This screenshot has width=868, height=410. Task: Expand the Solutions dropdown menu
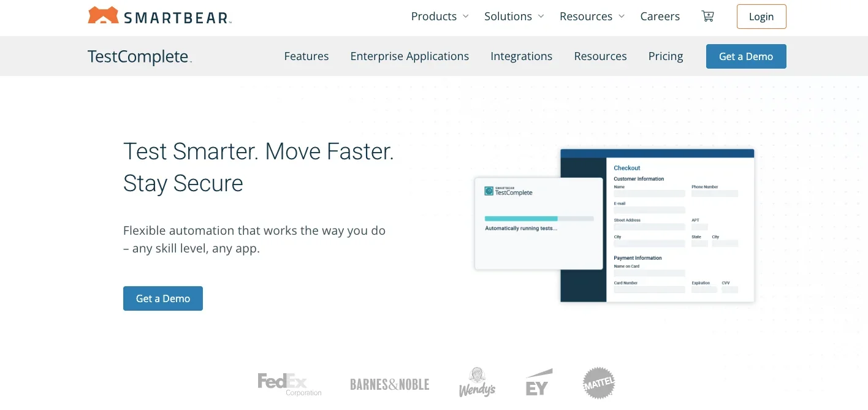click(514, 17)
